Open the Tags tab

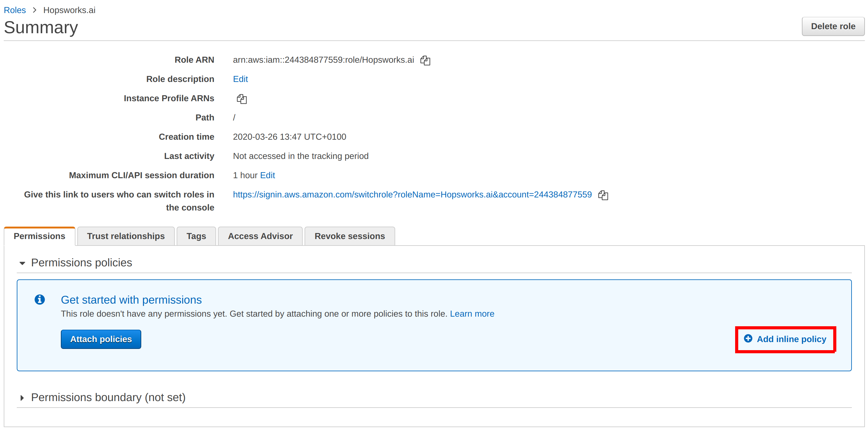click(x=196, y=236)
